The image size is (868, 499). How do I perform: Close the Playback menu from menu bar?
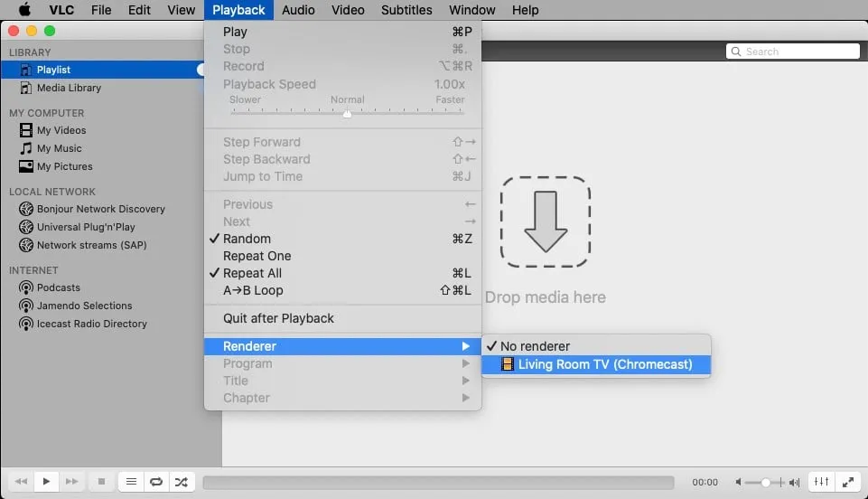point(238,10)
